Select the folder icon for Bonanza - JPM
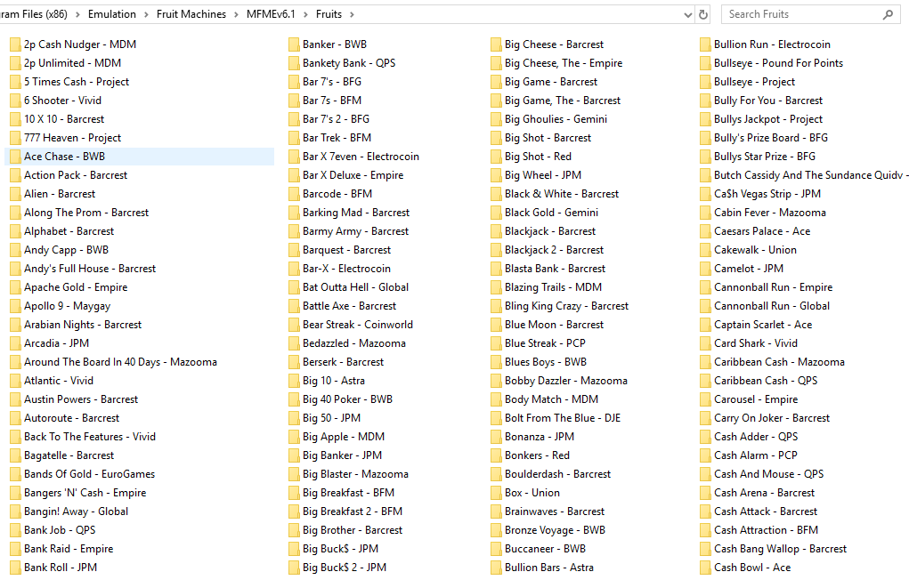909x588 pixels. pos(496,437)
